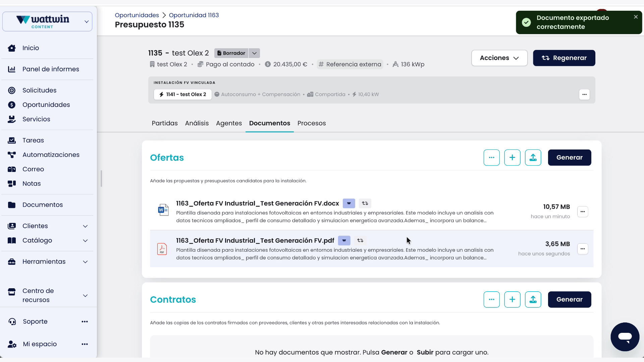Switch to Procesos tab

pyautogui.click(x=312, y=123)
